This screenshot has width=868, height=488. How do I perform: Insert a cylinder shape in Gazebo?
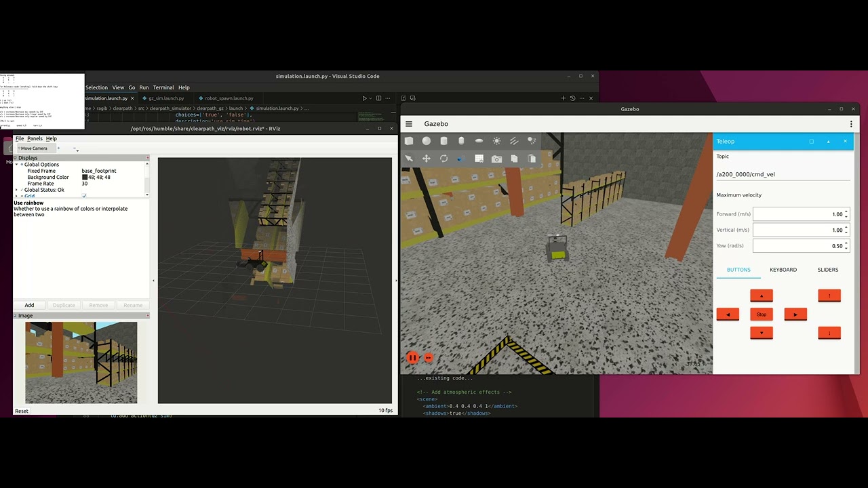(444, 141)
